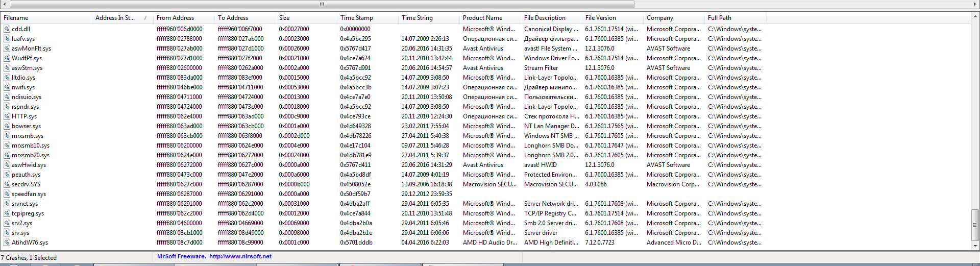
Task: Click description 'Protected Environ...'
Action: 551,175
